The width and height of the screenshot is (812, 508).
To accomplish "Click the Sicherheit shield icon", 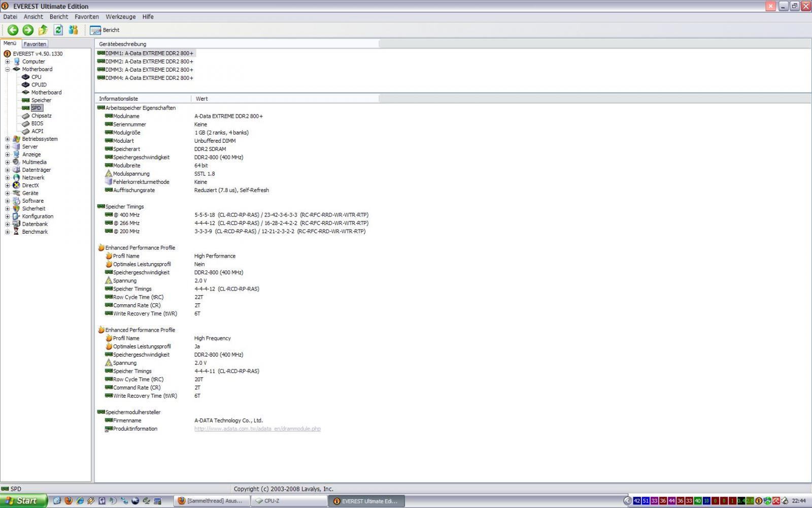I will pos(16,208).
